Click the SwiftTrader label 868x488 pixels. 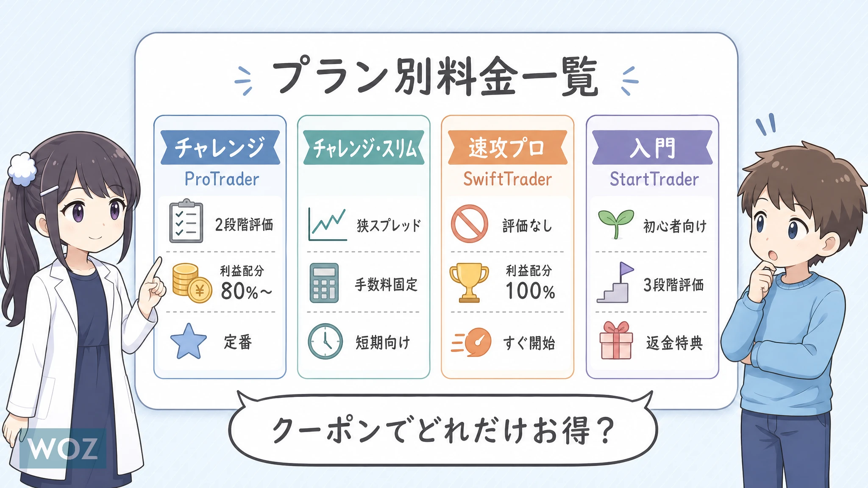(x=507, y=179)
